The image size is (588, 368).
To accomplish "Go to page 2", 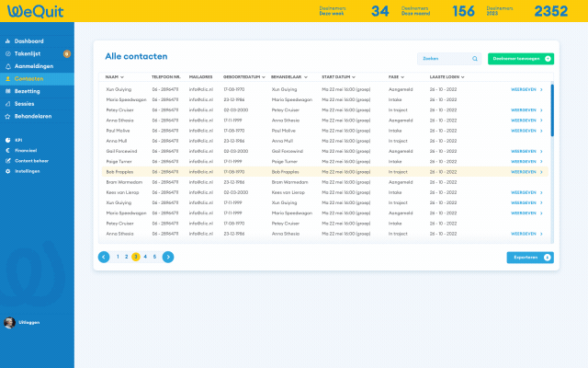I will (x=127, y=257).
